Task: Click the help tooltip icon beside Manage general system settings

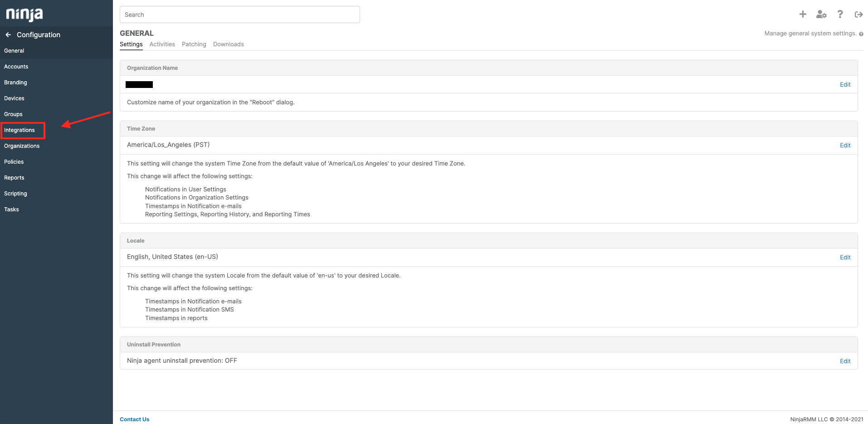Action: (861, 34)
